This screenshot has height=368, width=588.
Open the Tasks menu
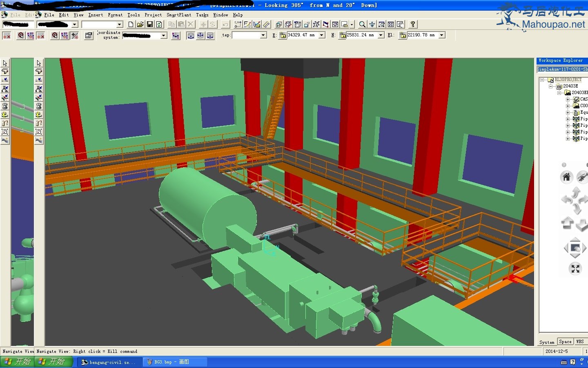pos(202,15)
